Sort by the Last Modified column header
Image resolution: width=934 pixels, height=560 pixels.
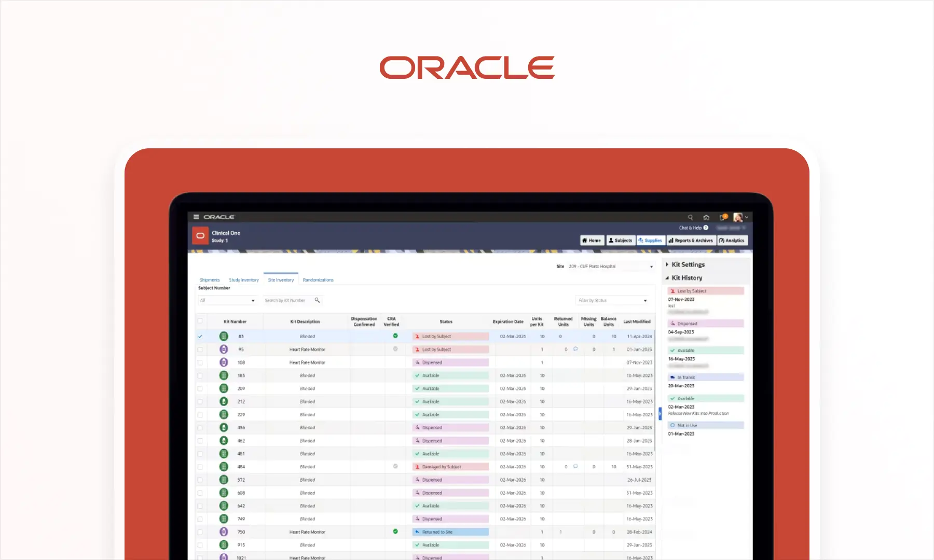(x=637, y=321)
